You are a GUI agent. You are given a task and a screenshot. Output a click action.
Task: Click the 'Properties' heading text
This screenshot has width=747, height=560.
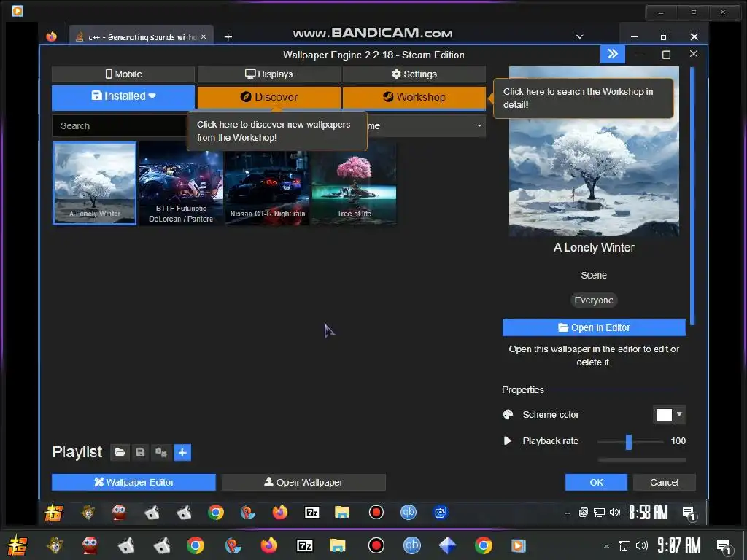(522, 390)
